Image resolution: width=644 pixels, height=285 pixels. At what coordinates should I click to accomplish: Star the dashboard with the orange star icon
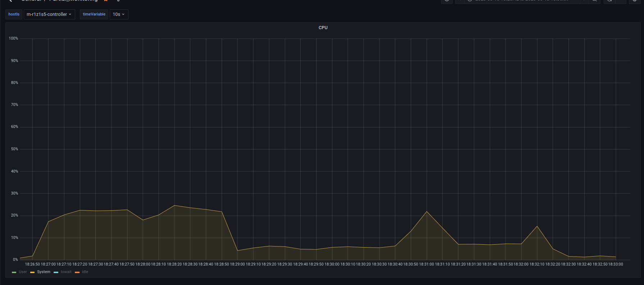point(106,1)
